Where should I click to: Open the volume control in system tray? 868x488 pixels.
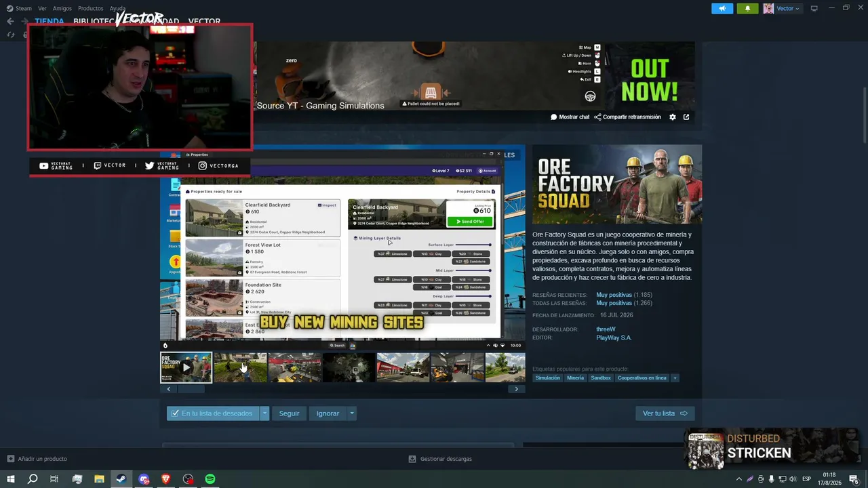(794, 479)
